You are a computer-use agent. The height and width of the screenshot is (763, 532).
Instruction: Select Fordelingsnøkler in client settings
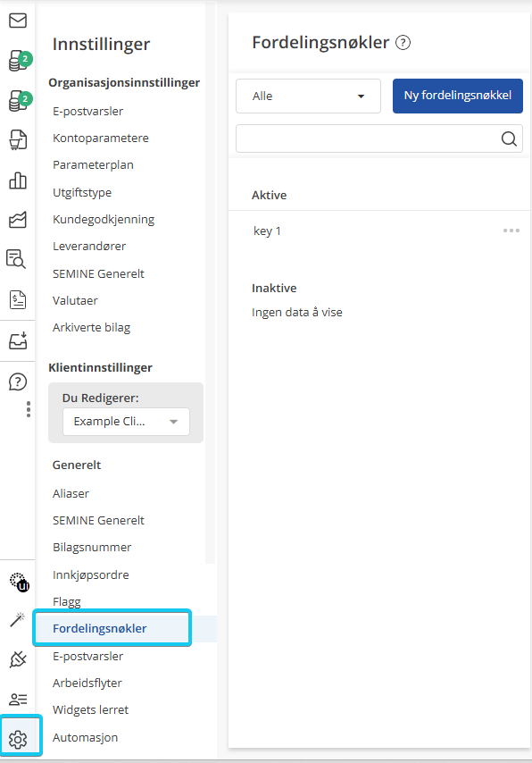[x=100, y=629]
